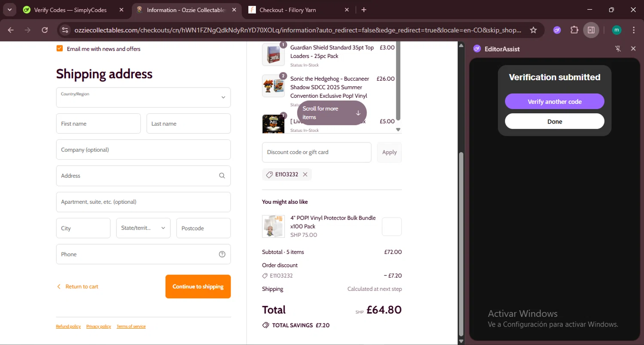The height and width of the screenshot is (345, 644).
Task: Click Return to cart link
Action: pos(78,287)
